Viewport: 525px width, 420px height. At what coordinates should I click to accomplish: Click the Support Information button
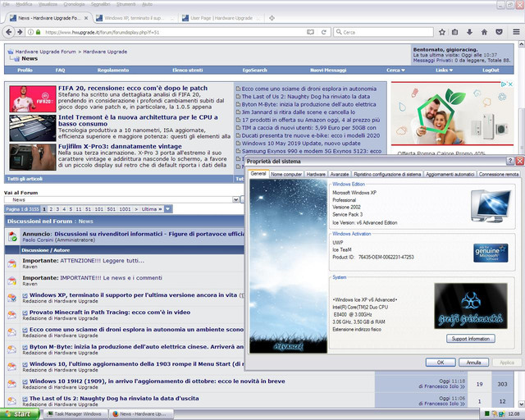point(470,339)
